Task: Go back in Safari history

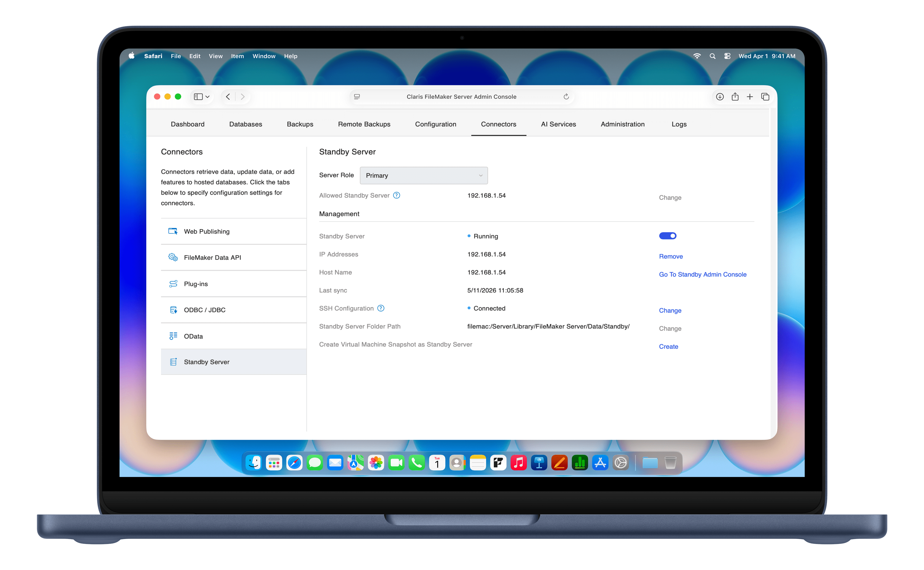Action: coord(228,97)
